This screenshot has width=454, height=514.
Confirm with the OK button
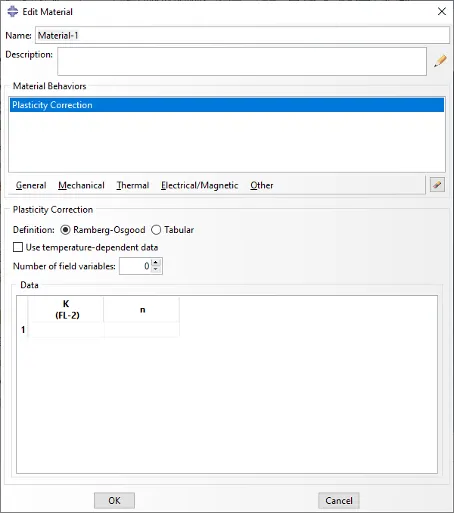(114, 500)
